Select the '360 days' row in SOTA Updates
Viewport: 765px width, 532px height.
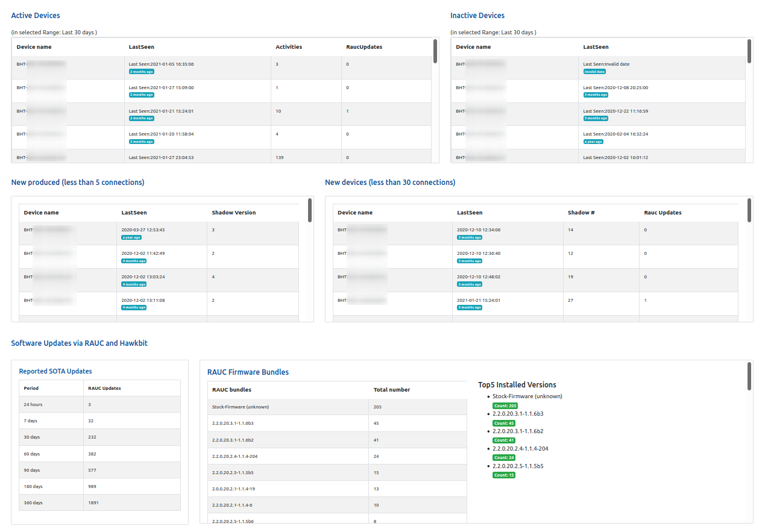click(99, 502)
